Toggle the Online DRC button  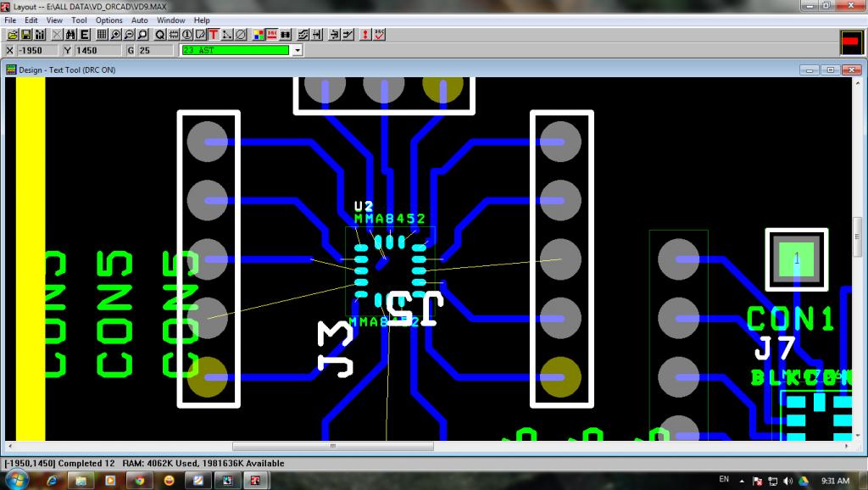click(x=272, y=34)
